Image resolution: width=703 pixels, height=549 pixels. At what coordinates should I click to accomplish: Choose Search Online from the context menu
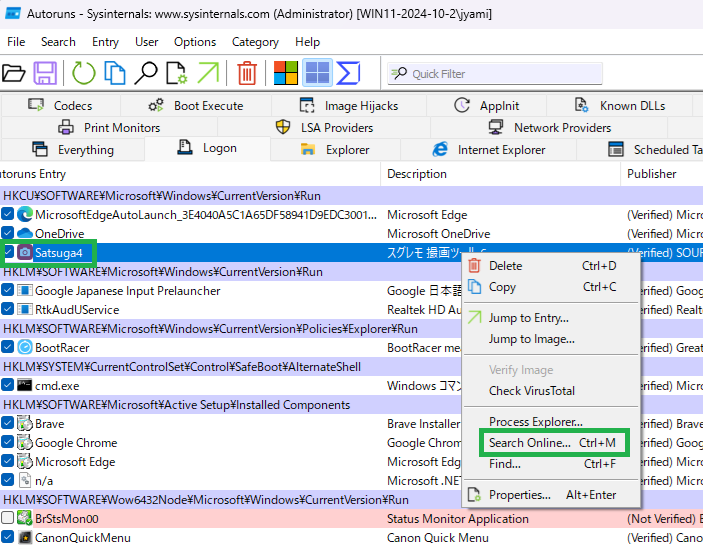click(552, 443)
